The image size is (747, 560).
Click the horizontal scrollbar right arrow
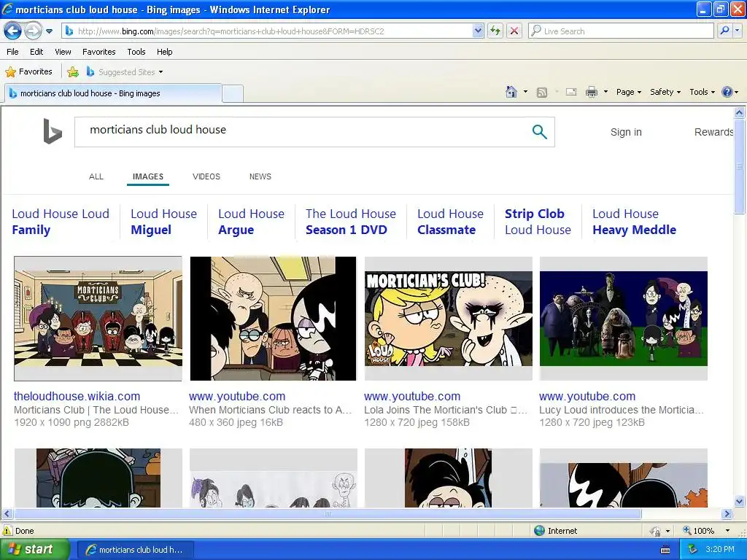[727, 514]
